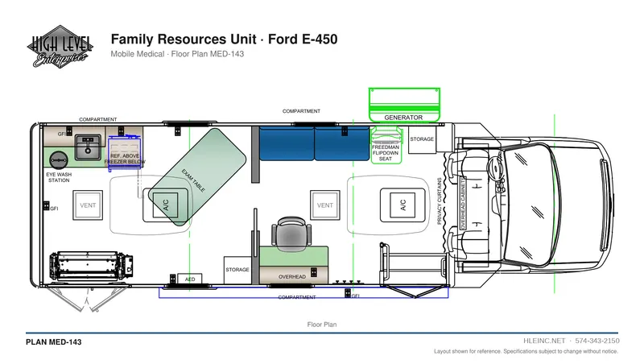644x364 pixels.
Task: Click the PLAN MED-143 footer text
Action: (x=54, y=342)
